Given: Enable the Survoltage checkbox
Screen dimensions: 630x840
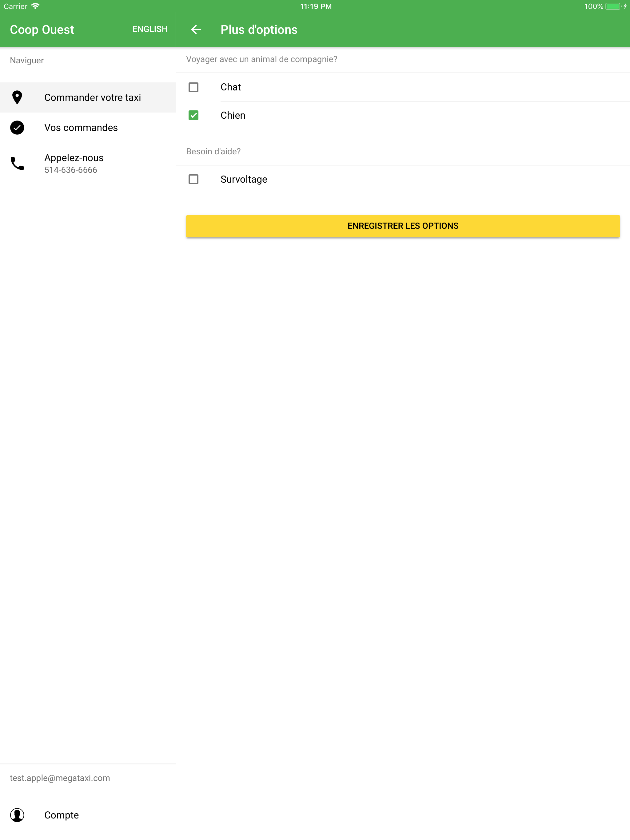Looking at the screenshot, I should pyautogui.click(x=193, y=179).
